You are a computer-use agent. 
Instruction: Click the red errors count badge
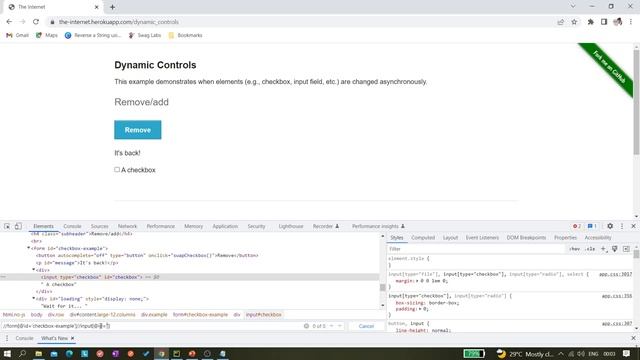pyautogui.click(x=577, y=226)
